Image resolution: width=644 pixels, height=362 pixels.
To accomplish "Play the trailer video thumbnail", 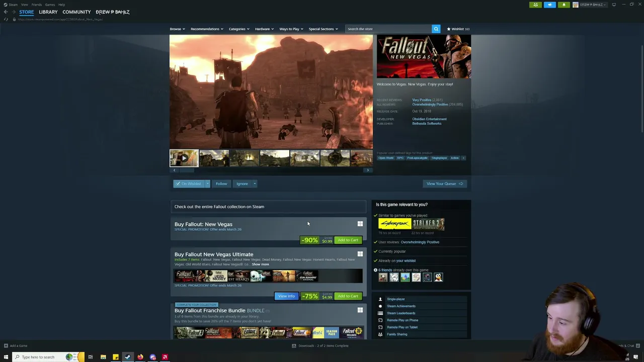I will [184, 158].
